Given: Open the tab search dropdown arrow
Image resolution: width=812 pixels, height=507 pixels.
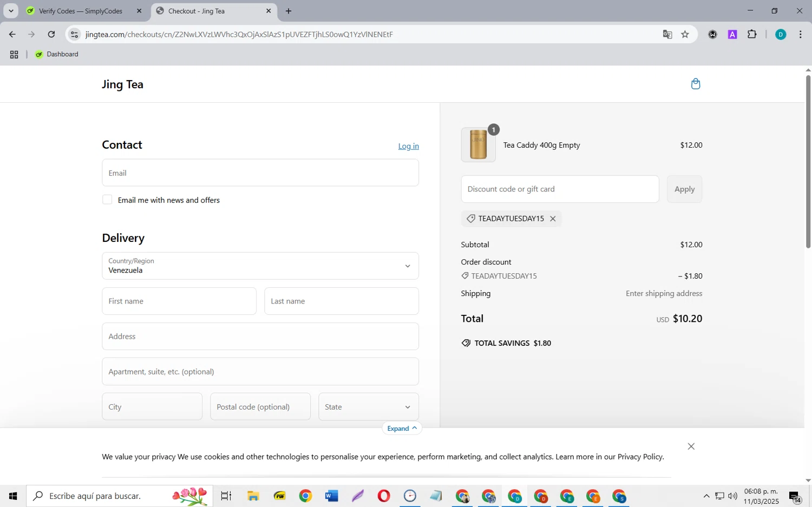Looking at the screenshot, I should tap(11, 11).
